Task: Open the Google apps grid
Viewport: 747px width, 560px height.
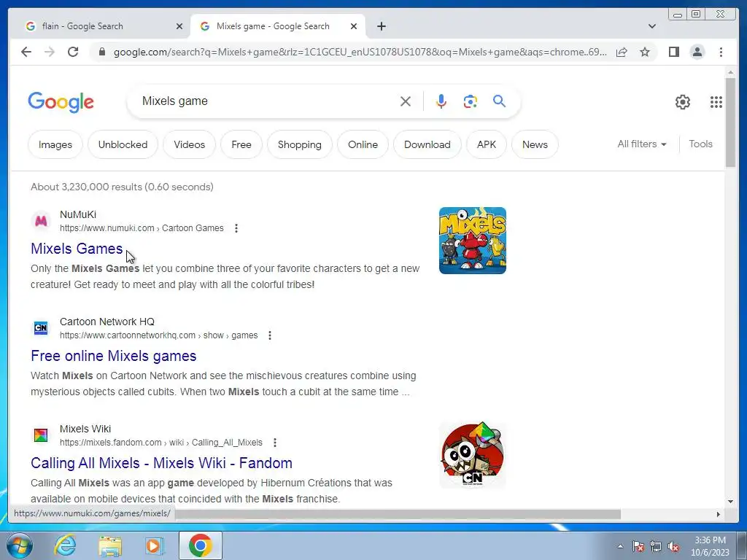Action: tap(716, 102)
